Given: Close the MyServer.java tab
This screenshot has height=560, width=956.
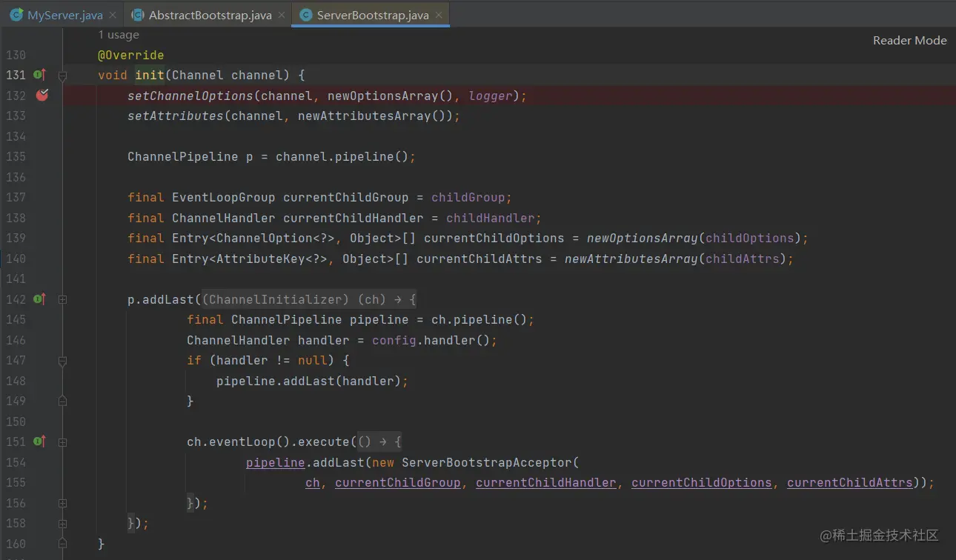Looking at the screenshot, I should pos(113,16).
